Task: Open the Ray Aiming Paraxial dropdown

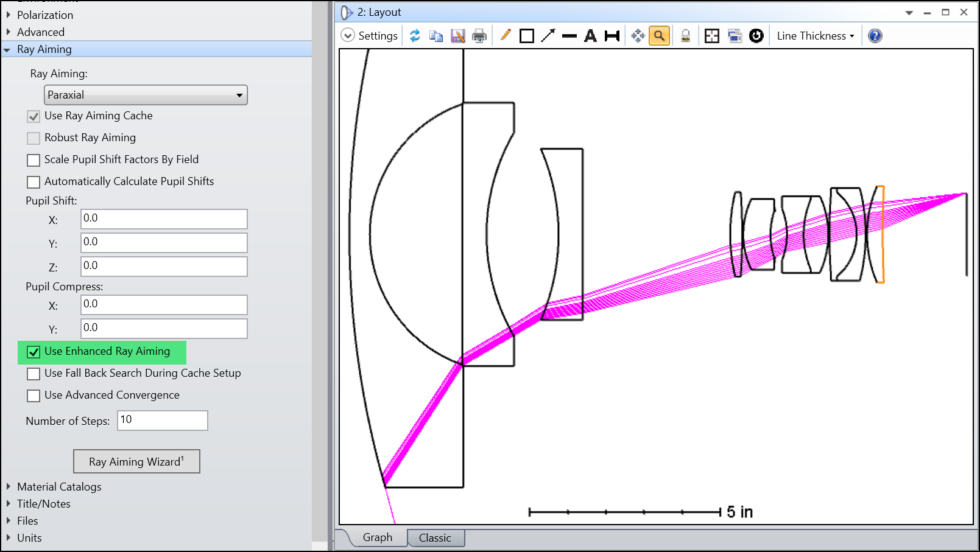Action: 146,95
